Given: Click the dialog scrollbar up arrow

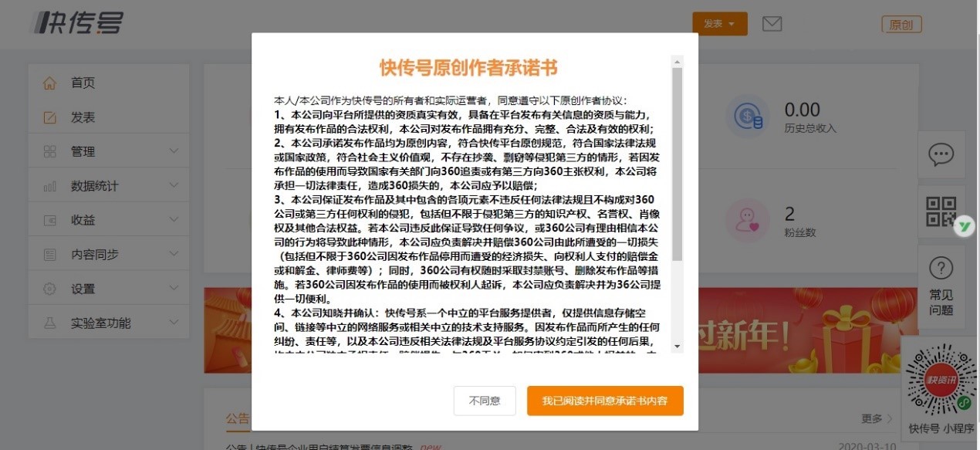Looking at the screenshot, I should tap(678, 61).
